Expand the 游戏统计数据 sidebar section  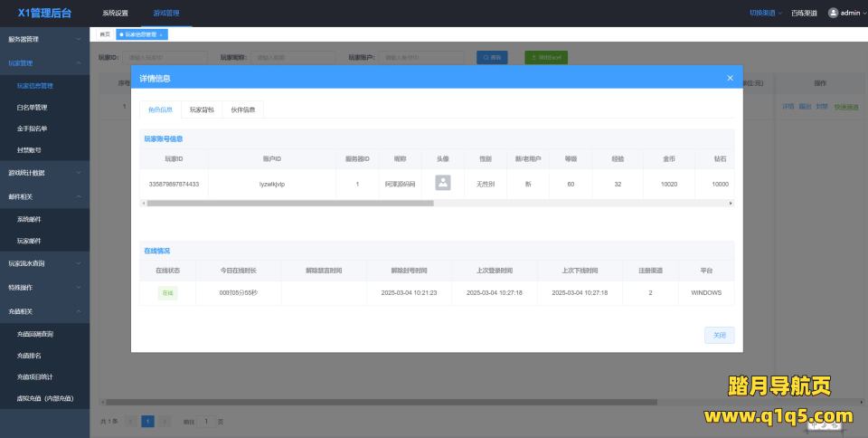coord(44,173)
